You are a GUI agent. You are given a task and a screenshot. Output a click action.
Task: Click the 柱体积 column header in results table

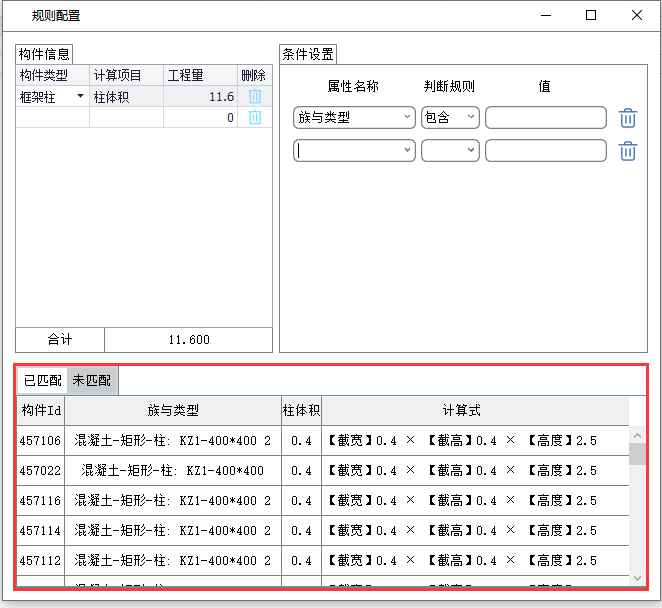click(301, 410)
